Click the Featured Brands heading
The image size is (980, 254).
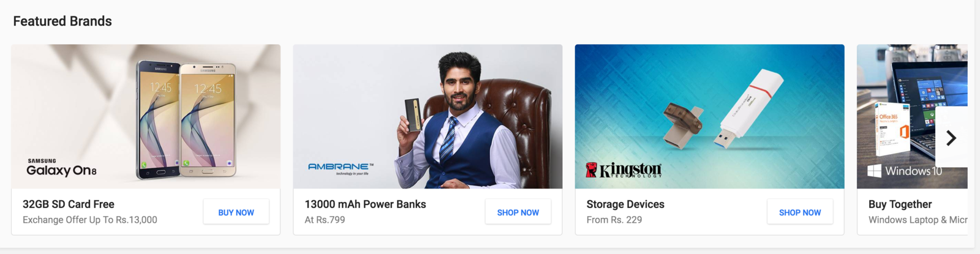(62, 21)
